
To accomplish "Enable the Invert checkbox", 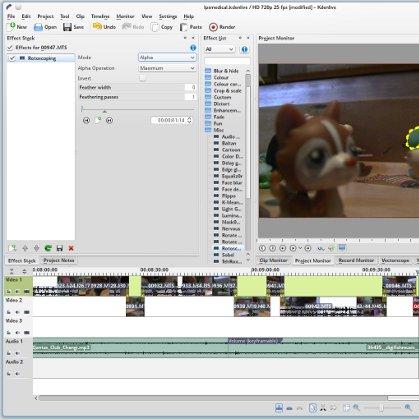I will coord(142,78).
